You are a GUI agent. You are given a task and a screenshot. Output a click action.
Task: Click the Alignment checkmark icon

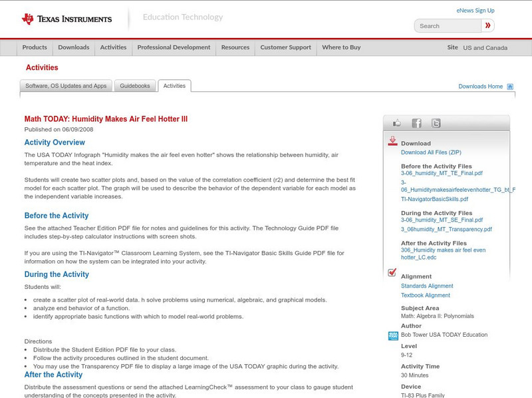point(392,272)
